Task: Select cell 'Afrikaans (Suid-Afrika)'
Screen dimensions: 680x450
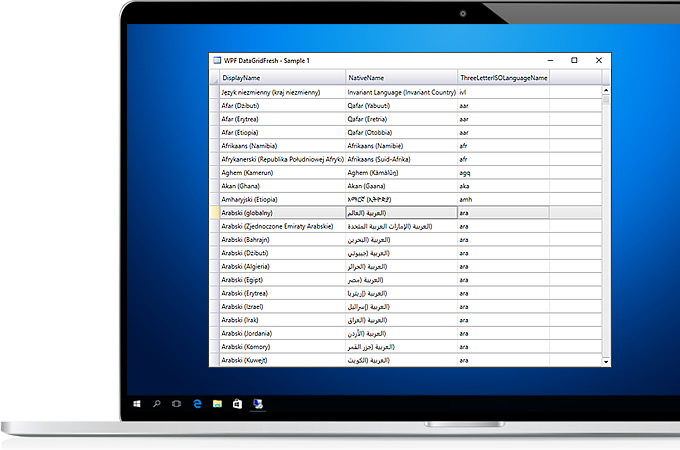Action: click(x=402, y=159)
